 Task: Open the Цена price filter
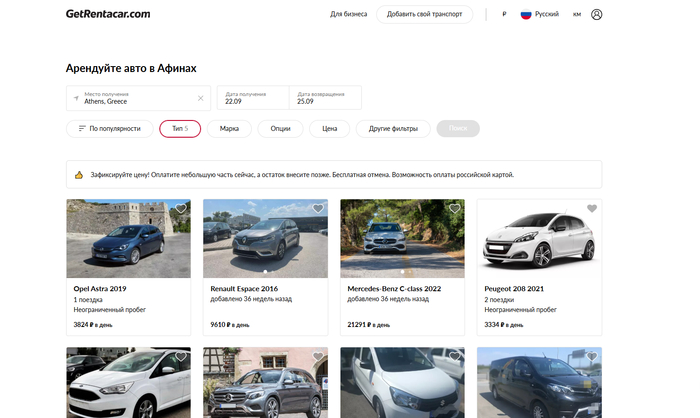coord(329,129)
